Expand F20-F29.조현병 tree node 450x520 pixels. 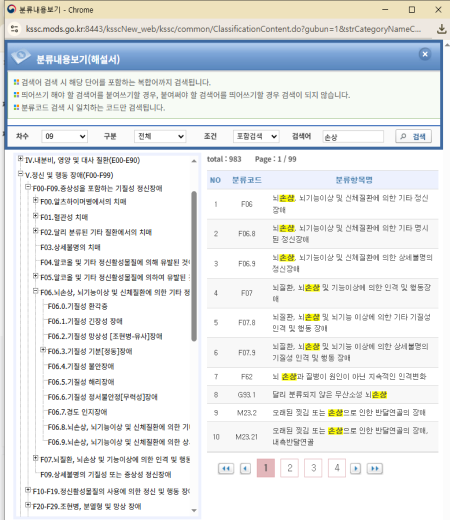pos(28,505)
